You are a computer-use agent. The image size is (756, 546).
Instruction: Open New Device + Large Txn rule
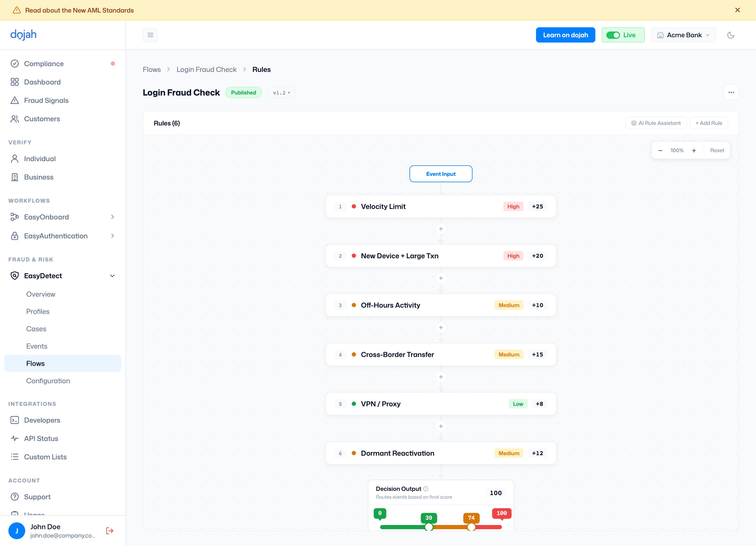pos(441,256)
